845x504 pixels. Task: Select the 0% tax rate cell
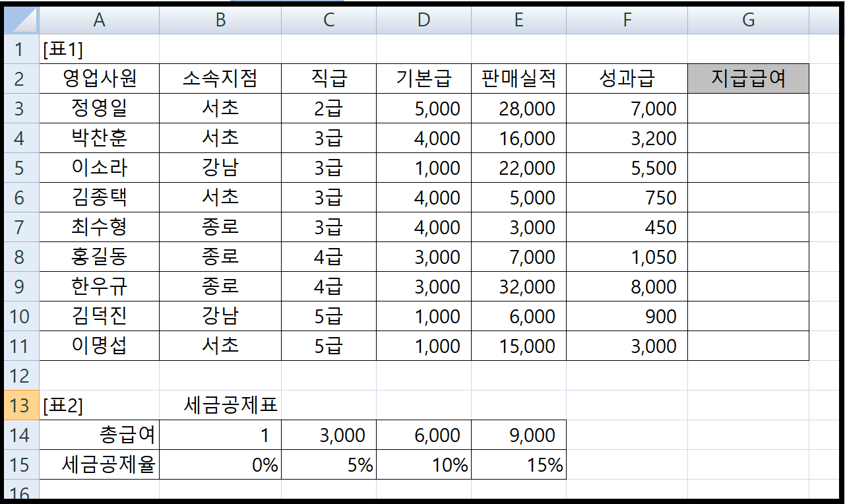pos(220,464)
